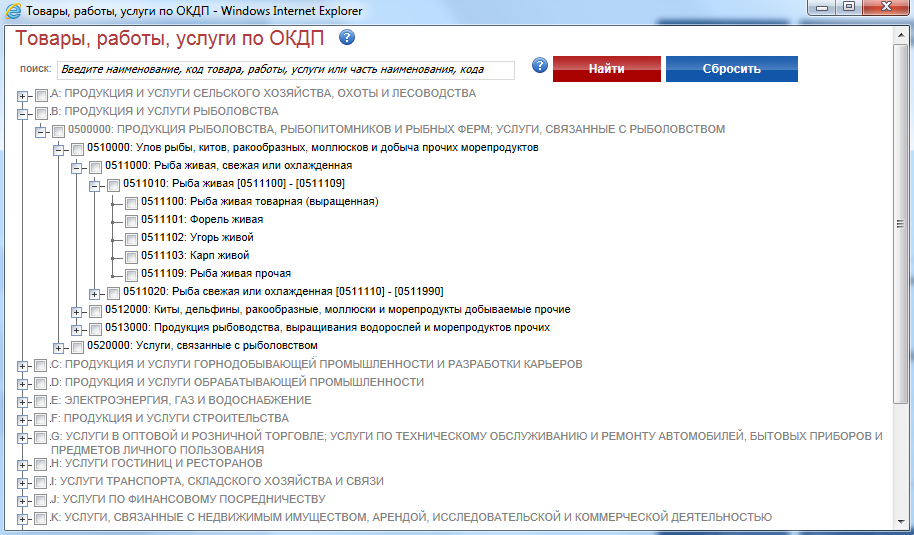Select checkbox 0511101 Форель живая
The height and width of the screenshot is (535, 914).
pyautogui.click(x=131, y=221)
